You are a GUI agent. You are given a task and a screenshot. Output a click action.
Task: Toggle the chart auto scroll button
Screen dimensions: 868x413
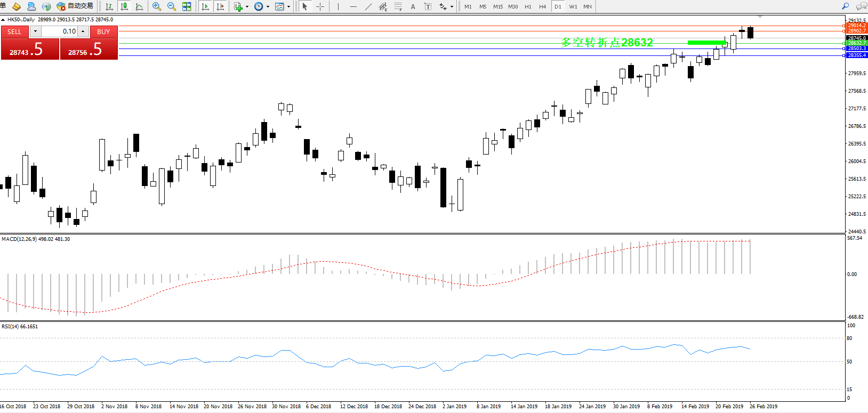[x=205, y=6]
